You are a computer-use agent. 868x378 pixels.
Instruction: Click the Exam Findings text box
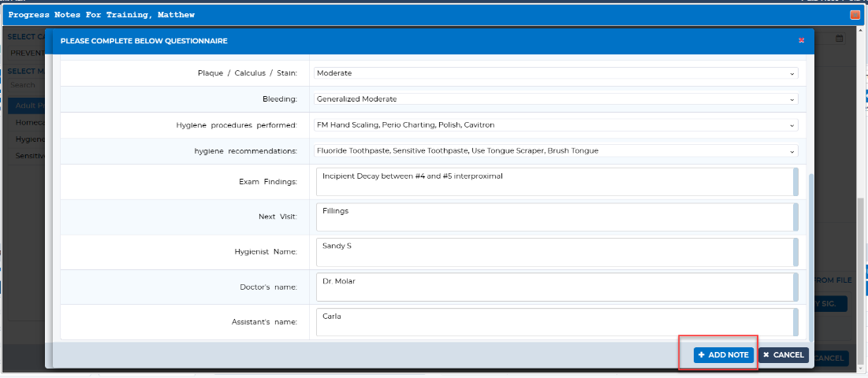pyautogui.click(x=557, y=182)
